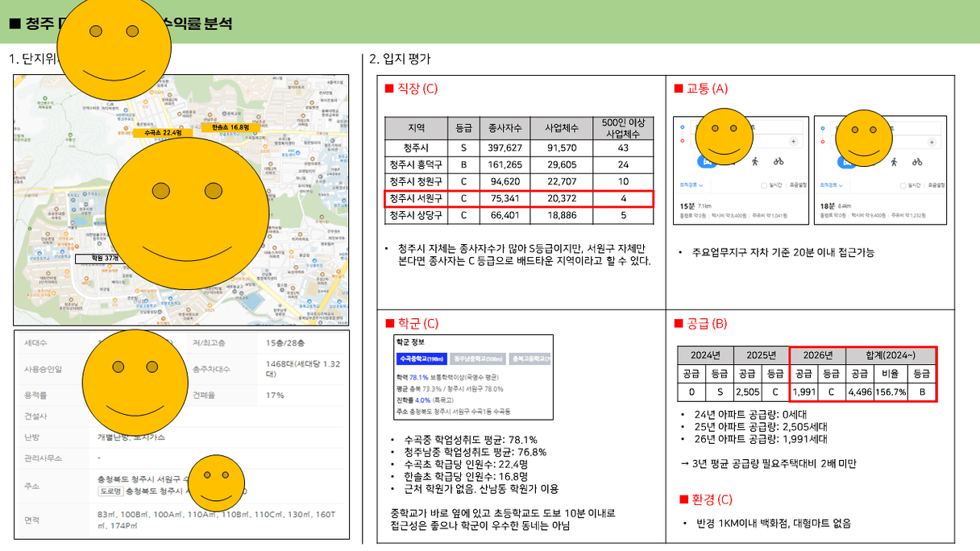Click the 397,627 employee count cell
The height and width of the screenshot is (551, 980).
tap(505, 148)
